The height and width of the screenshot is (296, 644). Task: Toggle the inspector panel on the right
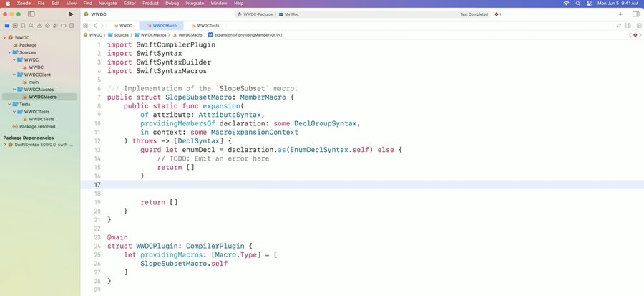click(636, 14)
